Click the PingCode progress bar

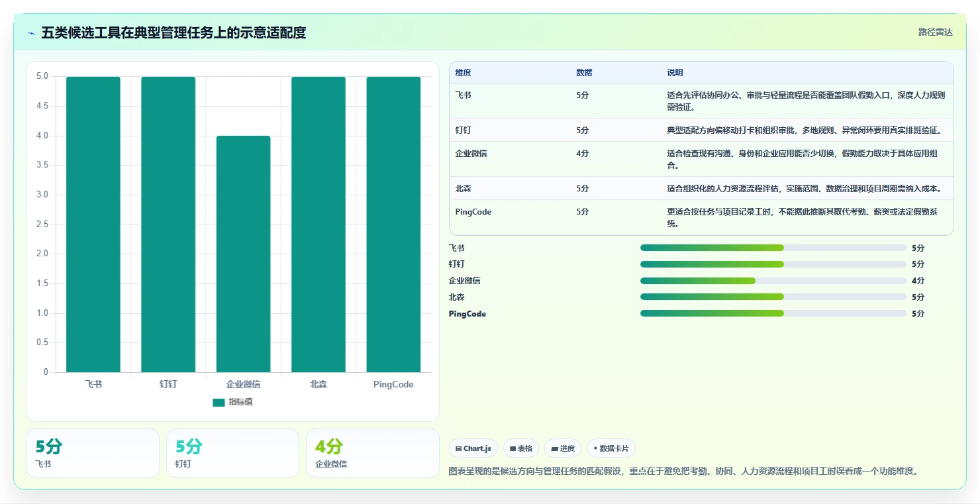pyautogui.click(x=773, y=313)
